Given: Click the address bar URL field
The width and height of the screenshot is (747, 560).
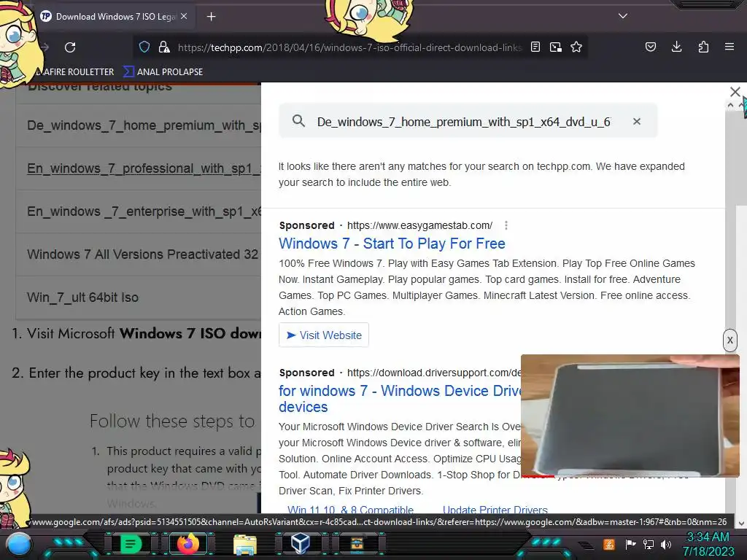Looking at the screenshot, I should pyautogui.click(x=349, y=47).
